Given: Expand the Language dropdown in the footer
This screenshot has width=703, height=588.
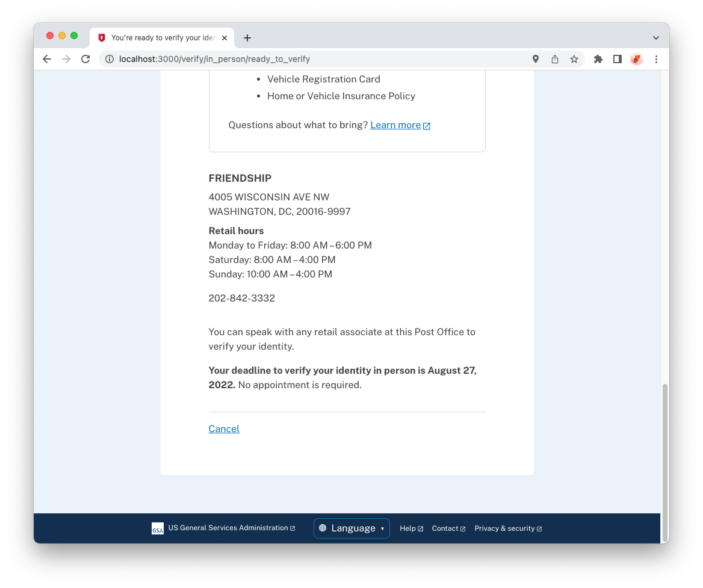Looking at the screenshot, I should point(351,528).
